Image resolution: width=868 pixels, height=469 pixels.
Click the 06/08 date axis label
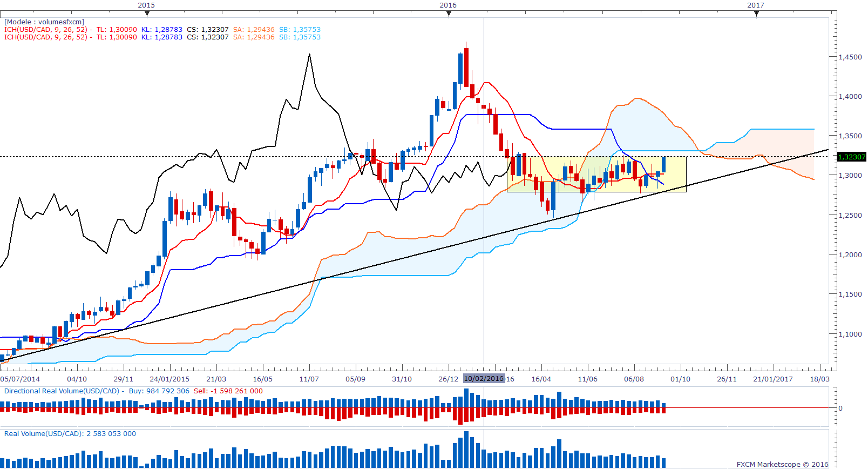pos(634,379)
